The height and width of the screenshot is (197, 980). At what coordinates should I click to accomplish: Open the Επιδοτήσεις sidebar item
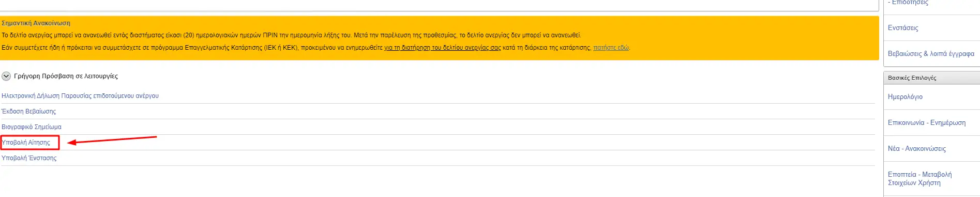pyautogui.click(x=908, y=3)
